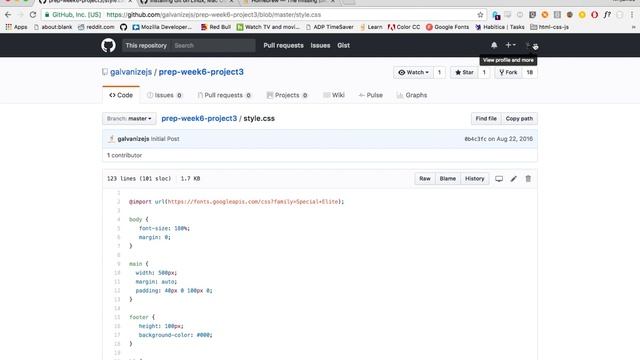This screenshot has height=360, width=640.
Task: Click the trash delete file icon
Action: tap(528, 179)
